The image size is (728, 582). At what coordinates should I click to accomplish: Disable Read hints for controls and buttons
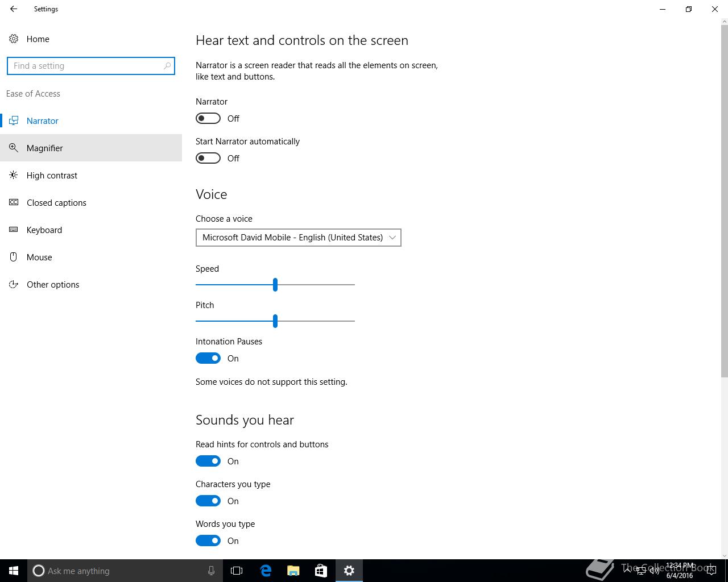(x=208, y=461)
